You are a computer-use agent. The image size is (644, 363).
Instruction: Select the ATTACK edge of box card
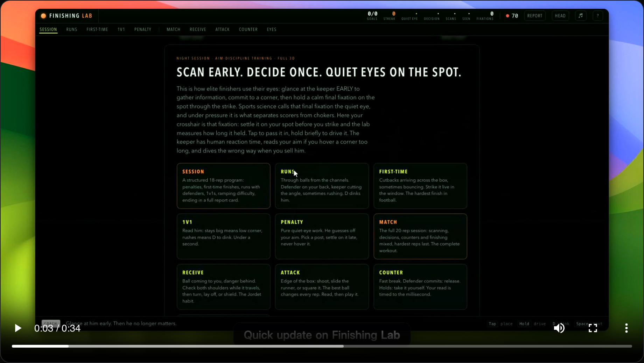click(x=322, y=287)
